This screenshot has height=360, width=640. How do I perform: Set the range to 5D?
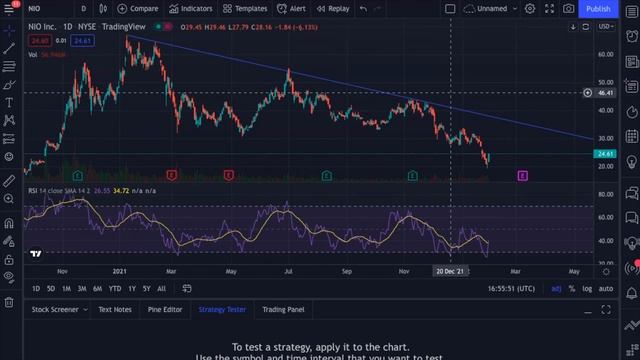click(x=51, y=289)
